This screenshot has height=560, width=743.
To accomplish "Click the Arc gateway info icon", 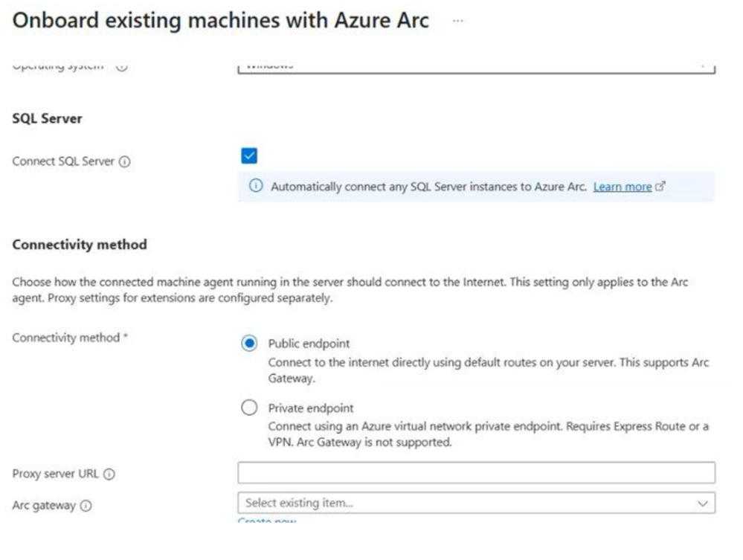I will 86,506.
